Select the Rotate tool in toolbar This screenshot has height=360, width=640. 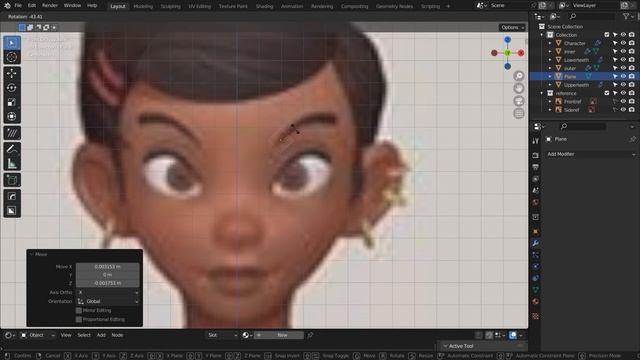click(x=12, y=88)
